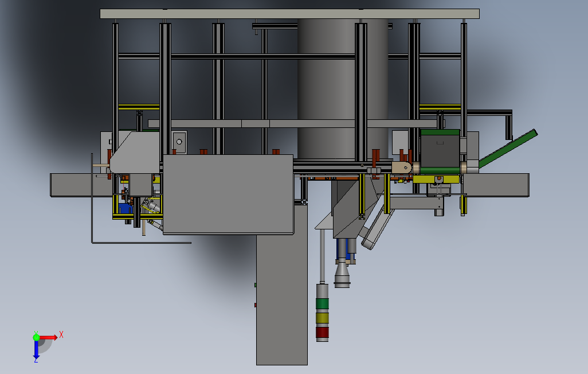Screen dimensions: 588x374
Task: Click the red X axis arrow of triad
Action: (x=48, y=338)
